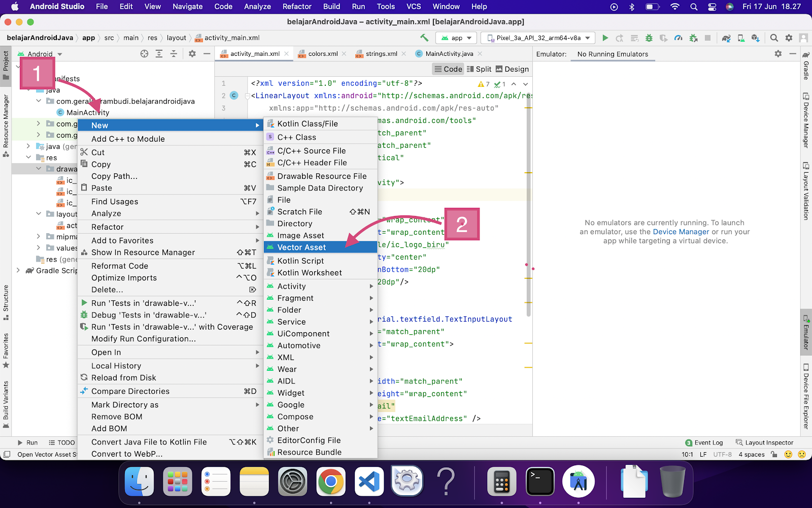Viewport: 812px width, 508px height.
Task: Switch editor to Split view
Action: (479, 69)
